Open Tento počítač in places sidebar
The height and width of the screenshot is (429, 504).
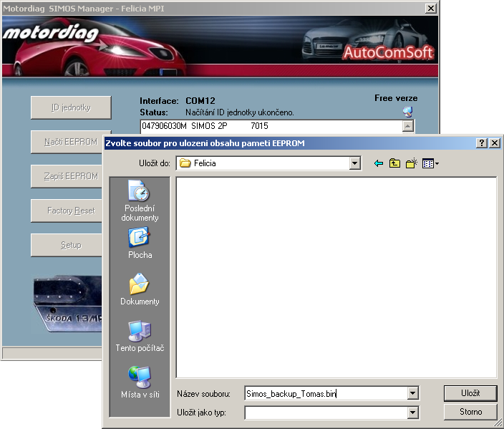pyautogui.click(x=140, y=336)
